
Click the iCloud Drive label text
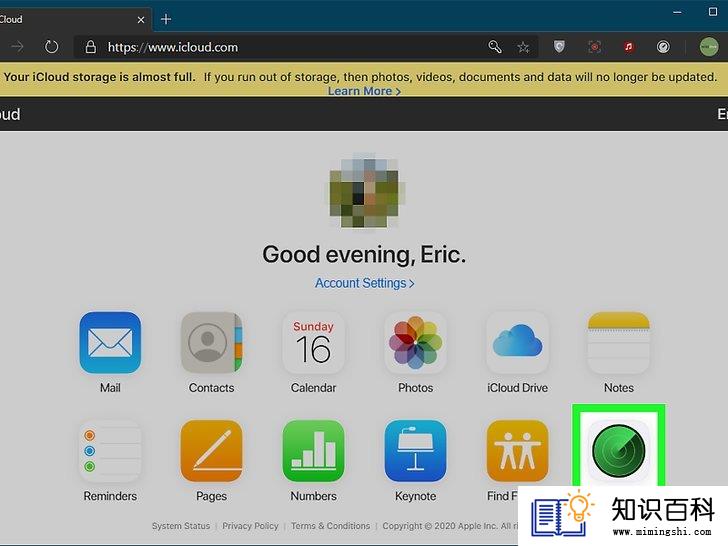click(x=517, y=388)
